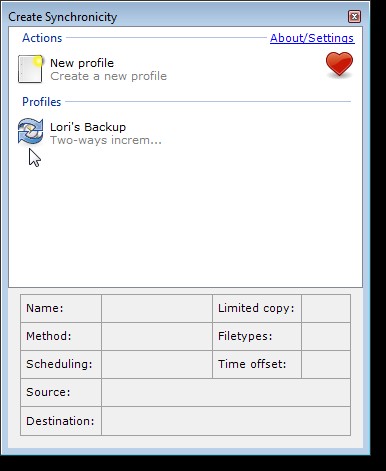Select the "Lori's Backup" profile name
This screenshot has height=471, width=386.
88,127
